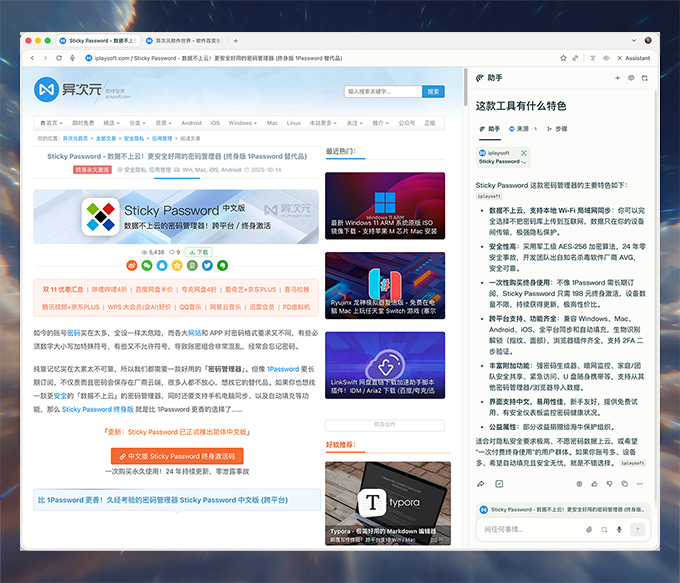Select the 助手 tab under the question
Image resolution: width=680 pixels, height=583 pixels.
490,129
